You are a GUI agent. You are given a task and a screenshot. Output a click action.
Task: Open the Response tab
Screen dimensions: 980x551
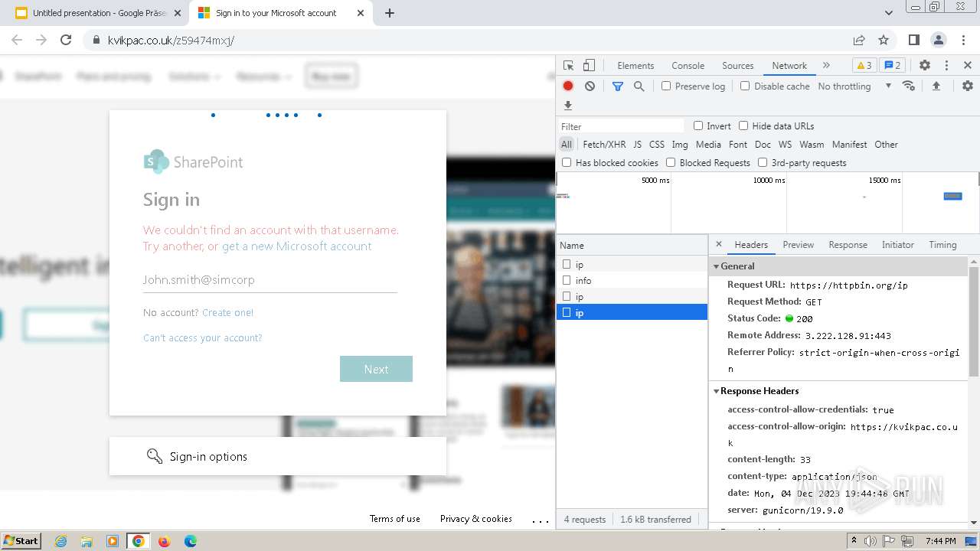point(848,245)
